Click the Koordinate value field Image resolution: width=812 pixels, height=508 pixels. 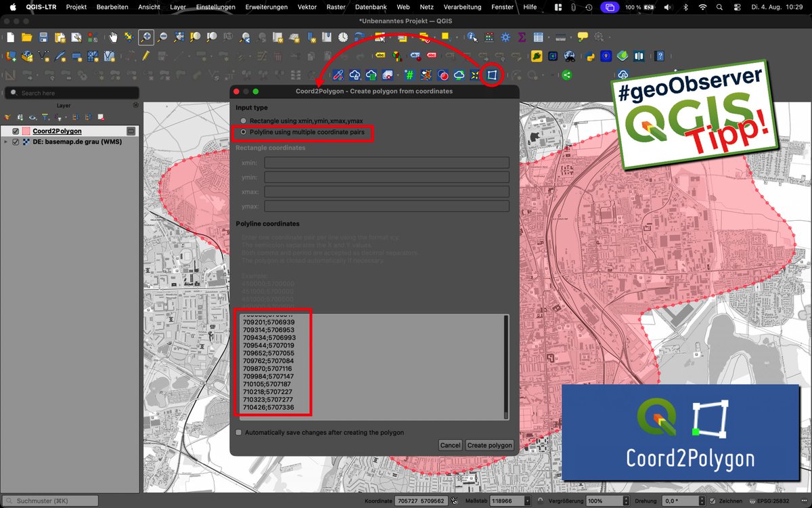(421, 501)
